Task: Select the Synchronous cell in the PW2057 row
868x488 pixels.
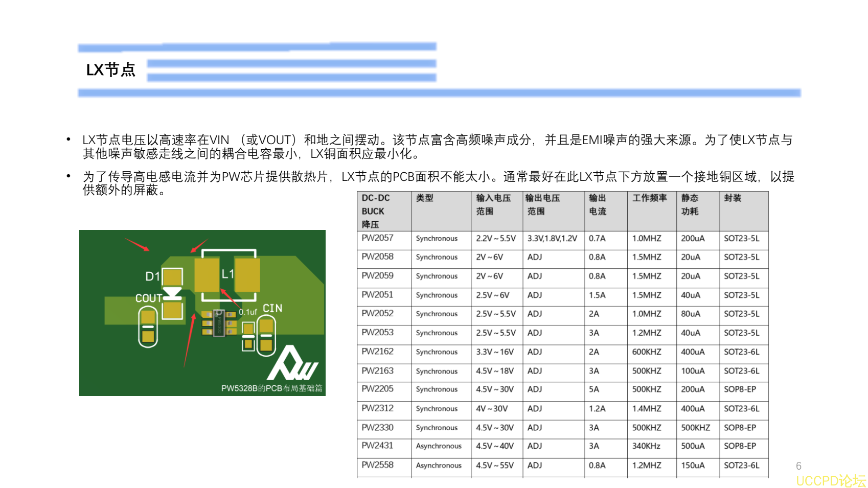Action: (x=437, y=239)
